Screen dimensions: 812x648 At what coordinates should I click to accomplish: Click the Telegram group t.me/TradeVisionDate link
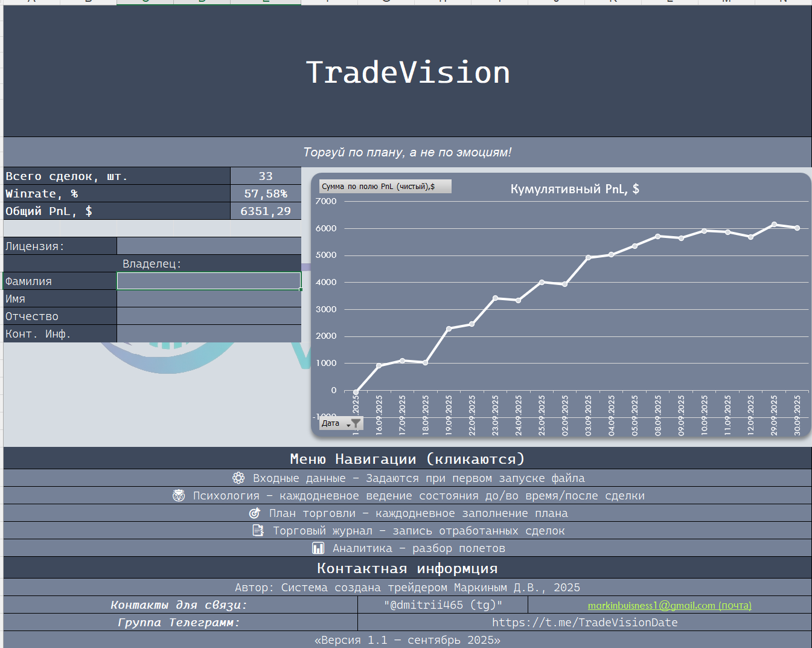coord(584,623)
